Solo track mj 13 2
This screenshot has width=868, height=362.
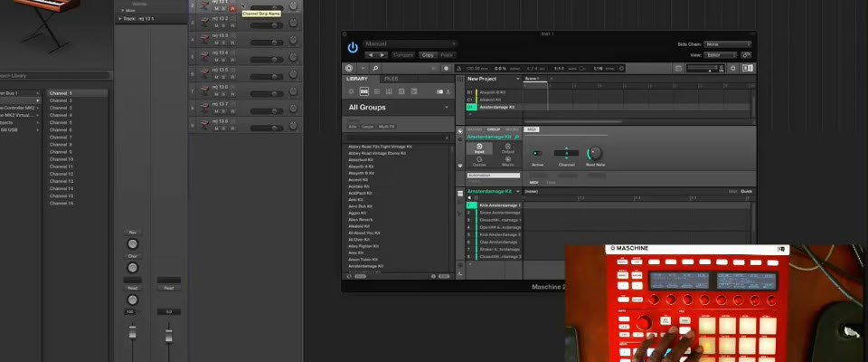[223, 25]
